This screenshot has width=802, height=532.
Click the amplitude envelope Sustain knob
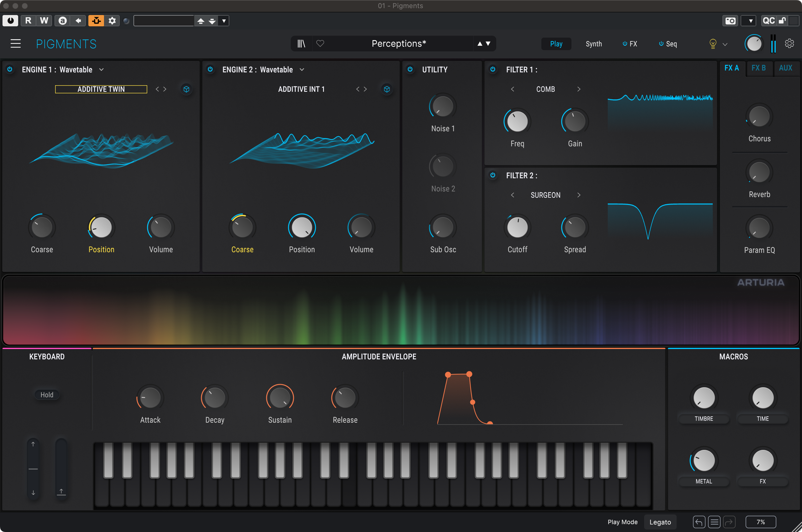click(x=280, y=398)
